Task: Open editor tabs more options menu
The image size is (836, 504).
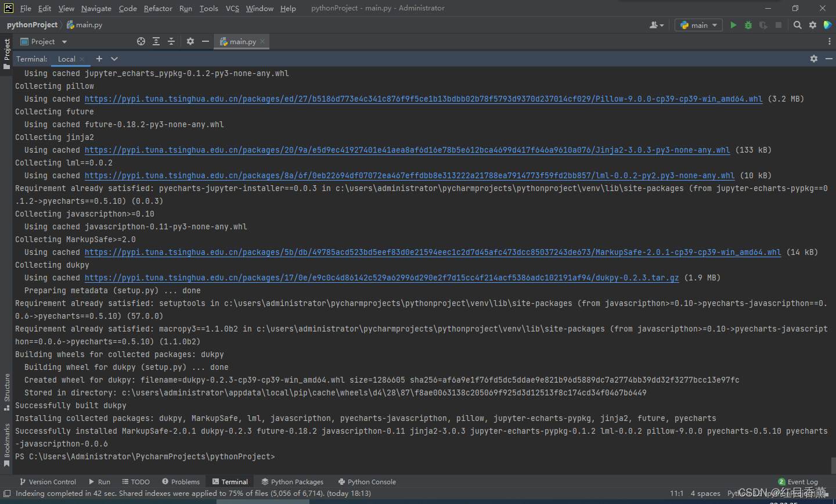Action: point(829,41)
